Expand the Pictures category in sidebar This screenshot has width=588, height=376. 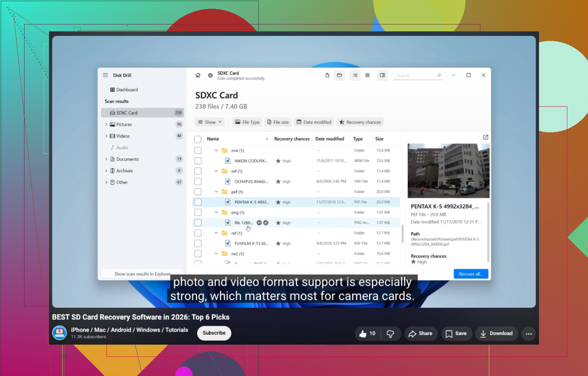point(106,124)
